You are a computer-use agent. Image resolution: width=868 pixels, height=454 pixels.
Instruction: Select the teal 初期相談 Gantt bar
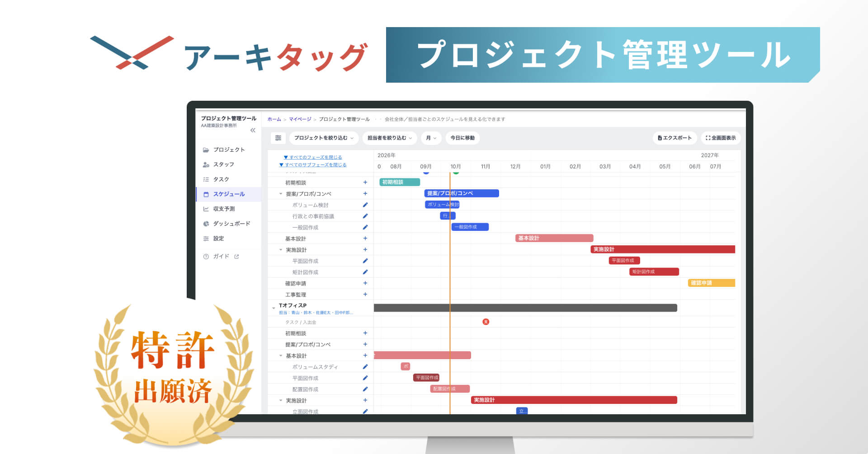400,182
